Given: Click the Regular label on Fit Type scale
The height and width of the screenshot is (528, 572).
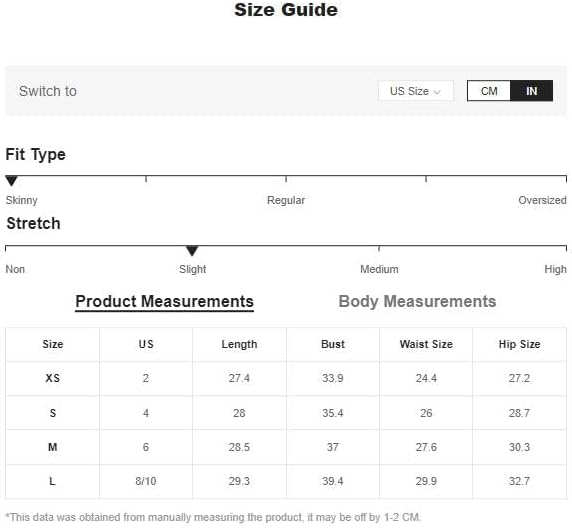Looking at the screenshot, I should click(x=286, y=200).
